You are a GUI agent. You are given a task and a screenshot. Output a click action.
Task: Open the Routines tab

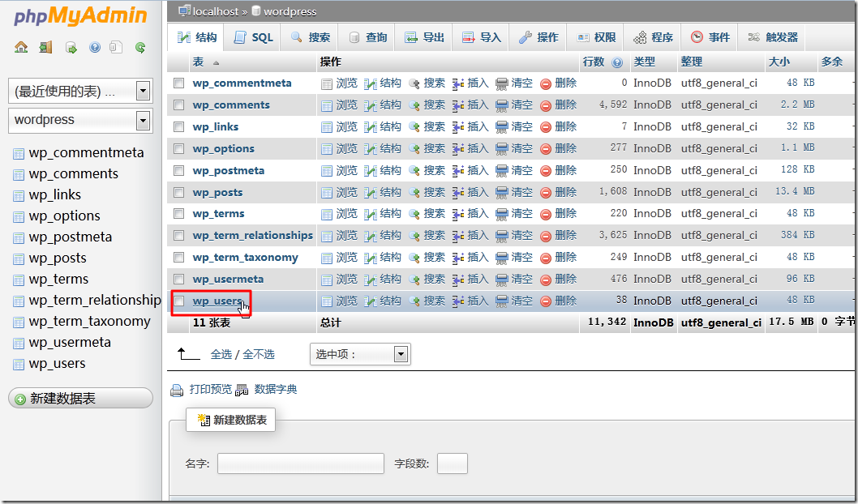tap(653, 37)
